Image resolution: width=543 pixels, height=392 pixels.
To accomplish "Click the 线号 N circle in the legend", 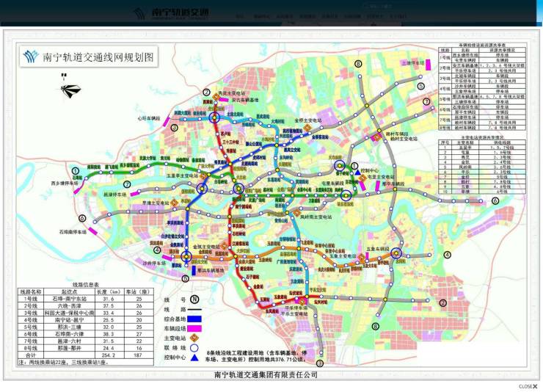I will click(195, 299).
